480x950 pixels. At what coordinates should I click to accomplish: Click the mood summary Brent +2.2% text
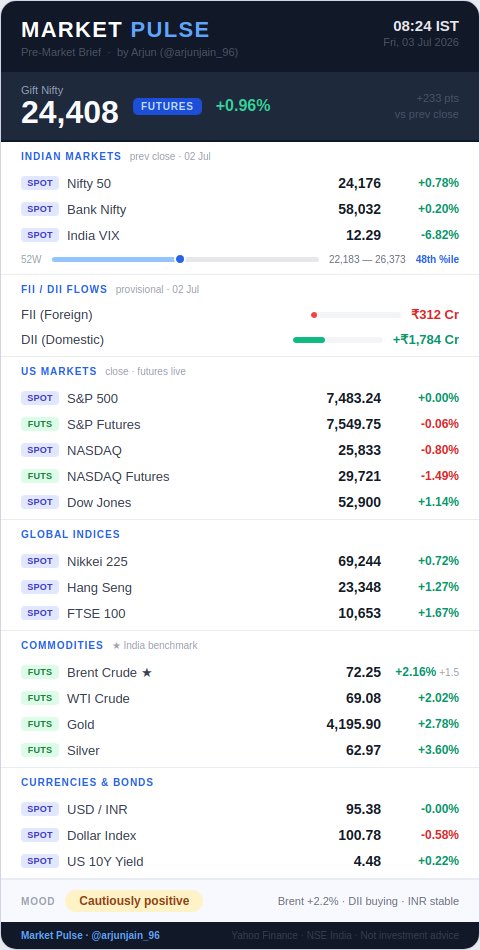click(x=308, y=902)
